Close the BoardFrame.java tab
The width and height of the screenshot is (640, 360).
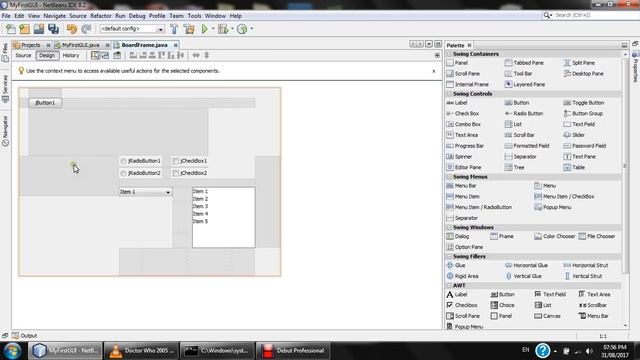pos(176,45)
